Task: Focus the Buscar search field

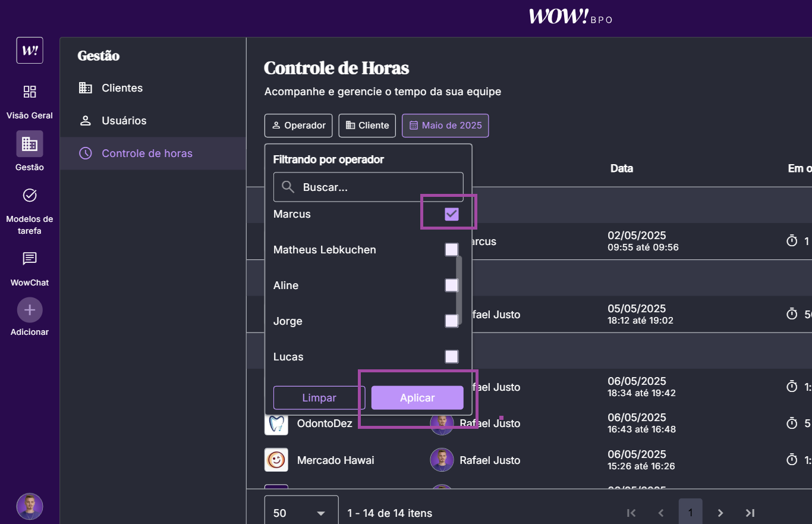Action: click(x=369, y=187)
